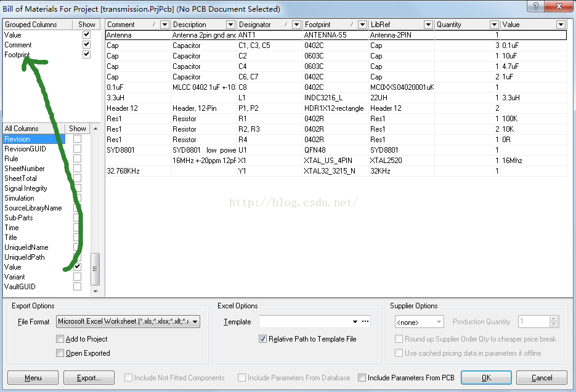The height and width of the screenshot is (392, 576).
Task: Increase Production Quantity with up stepper
Action: (x=554, y=319)
